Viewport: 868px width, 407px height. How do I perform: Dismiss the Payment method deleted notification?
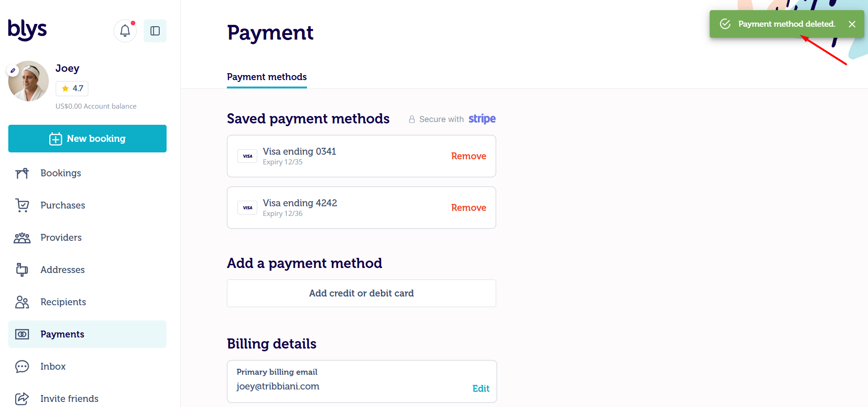(x=852, y=24)
